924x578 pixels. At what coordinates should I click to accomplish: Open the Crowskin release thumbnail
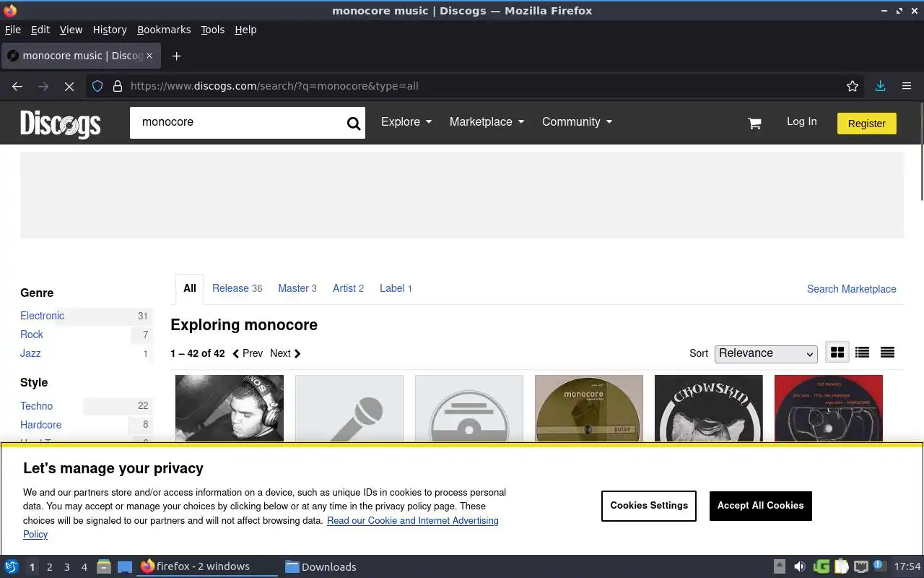point(709,408)
